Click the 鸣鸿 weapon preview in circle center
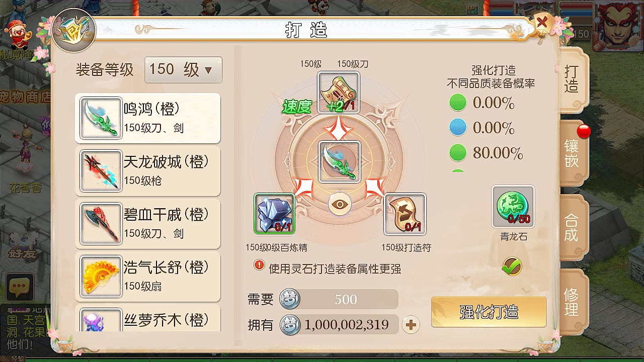The height and width of the screenshot is (362, 644). [340, 161]
